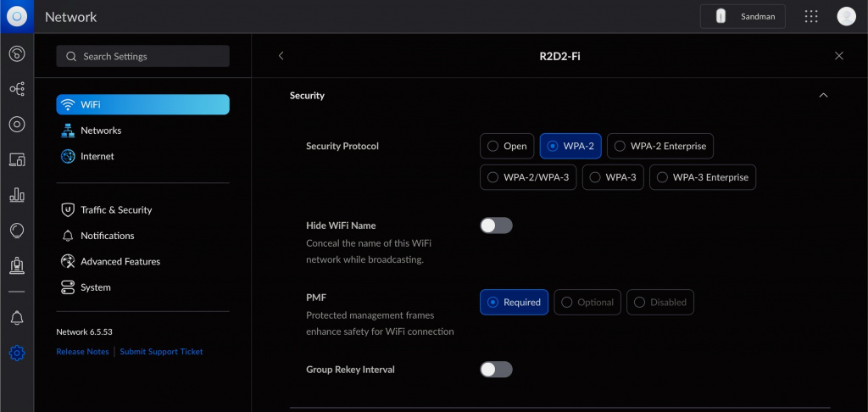
Task: Click the Traffic & Security shield icon
Action: pos(68,210)
